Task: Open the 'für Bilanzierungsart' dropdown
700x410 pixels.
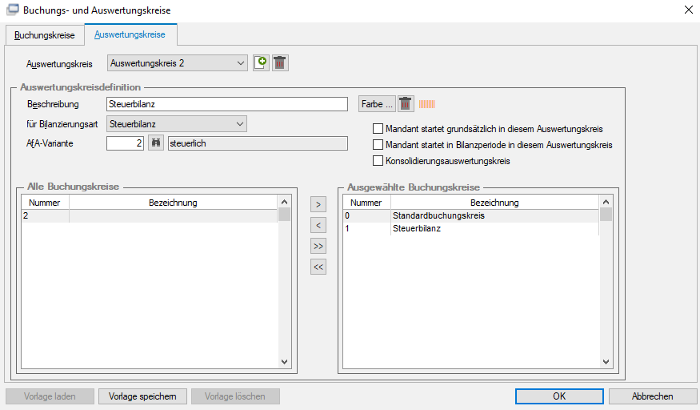Action: [x=176, y=124]
